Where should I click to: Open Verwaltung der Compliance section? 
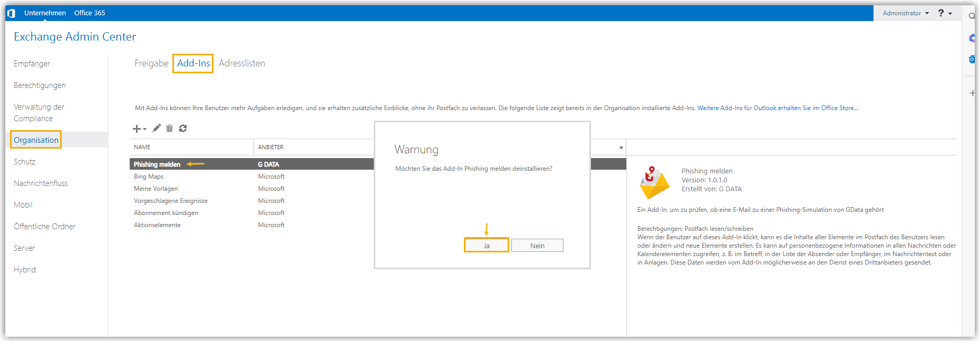coord(39,113)
